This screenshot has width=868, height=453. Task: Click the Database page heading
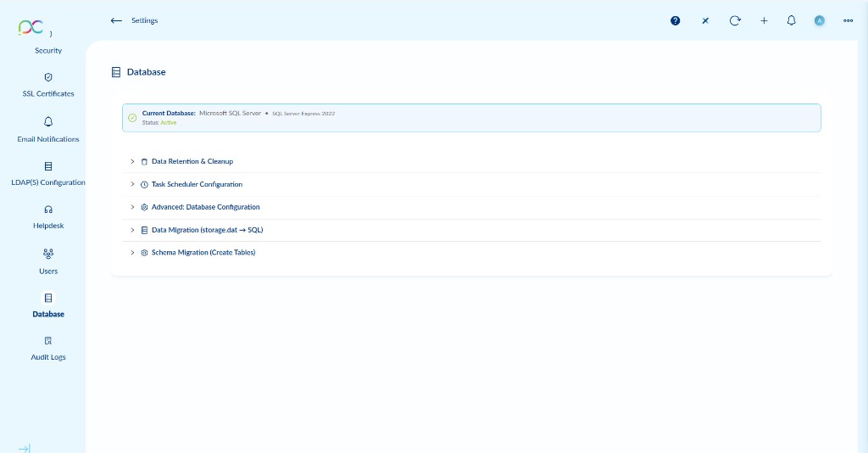pos(146,72)
